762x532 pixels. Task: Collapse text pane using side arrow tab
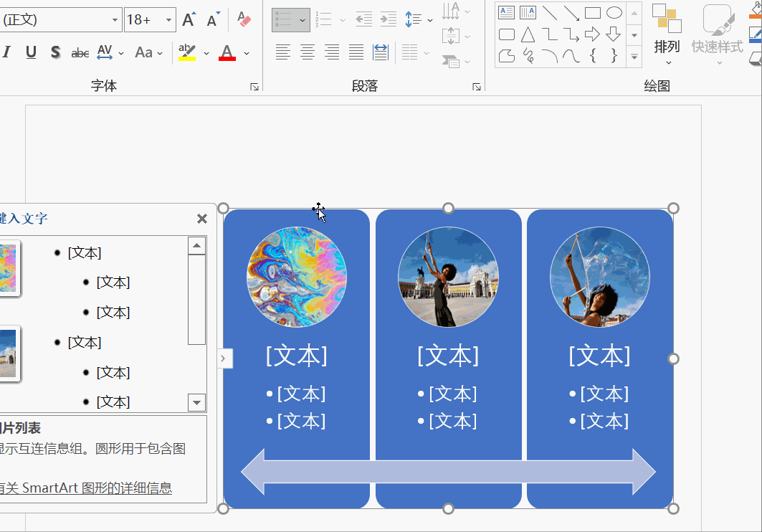(224, 358)
